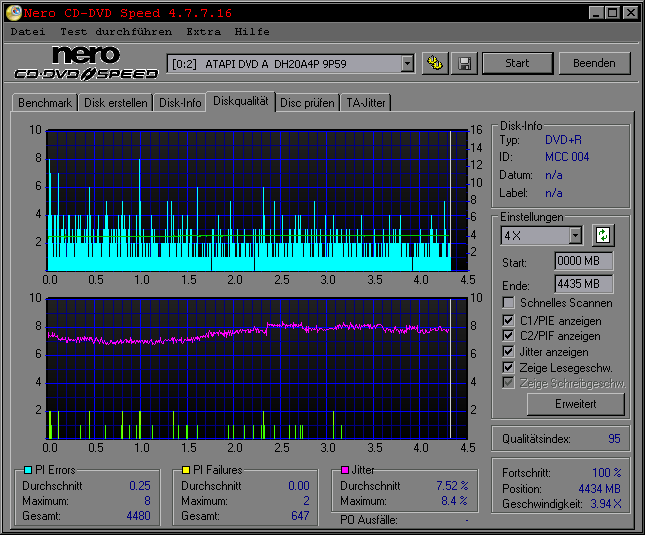Switch to the Disk-Info tab
The image size is (645, 535).
coord(180,103)
